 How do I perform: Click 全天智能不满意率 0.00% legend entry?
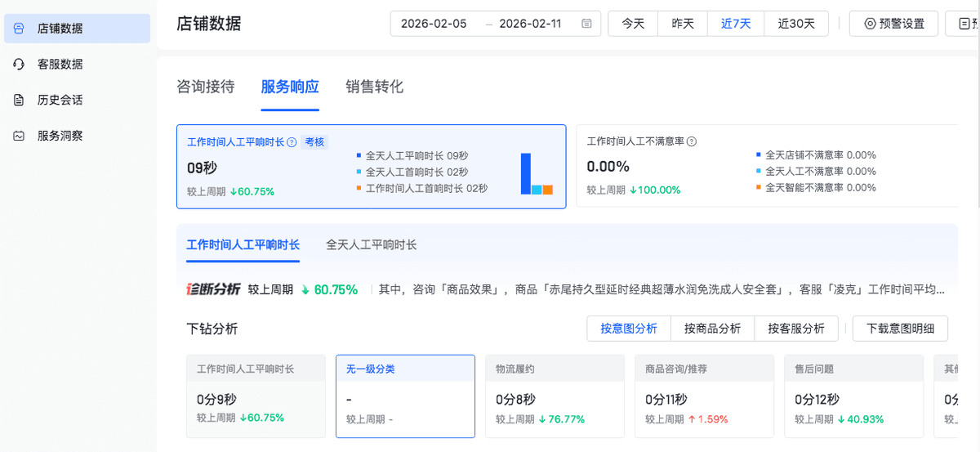pyautogui.click(x=816, y=188)
